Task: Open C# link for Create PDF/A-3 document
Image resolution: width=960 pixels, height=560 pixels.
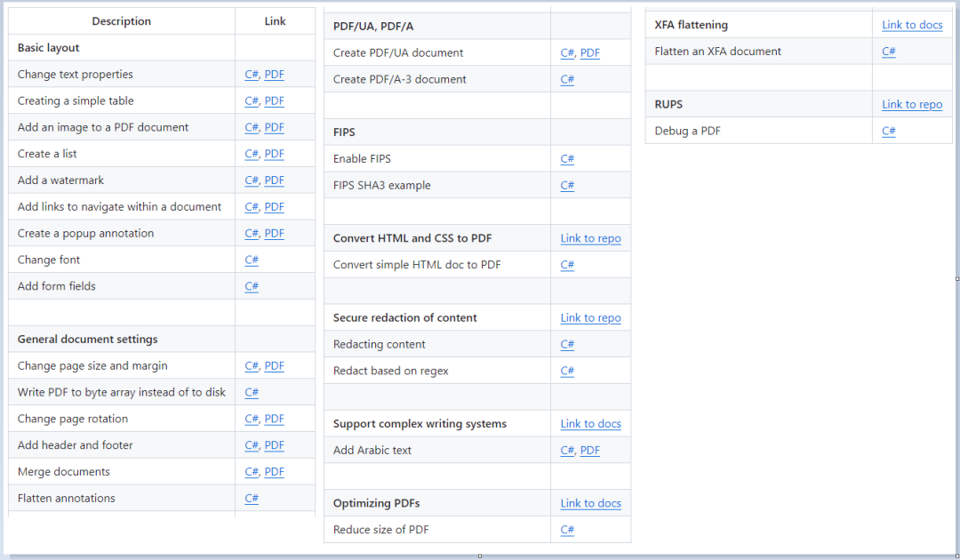Action: (567, 79)
